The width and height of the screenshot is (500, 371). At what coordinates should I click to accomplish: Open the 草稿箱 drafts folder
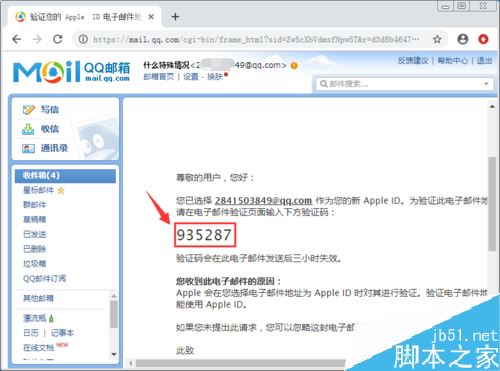(x=34, y=219)
